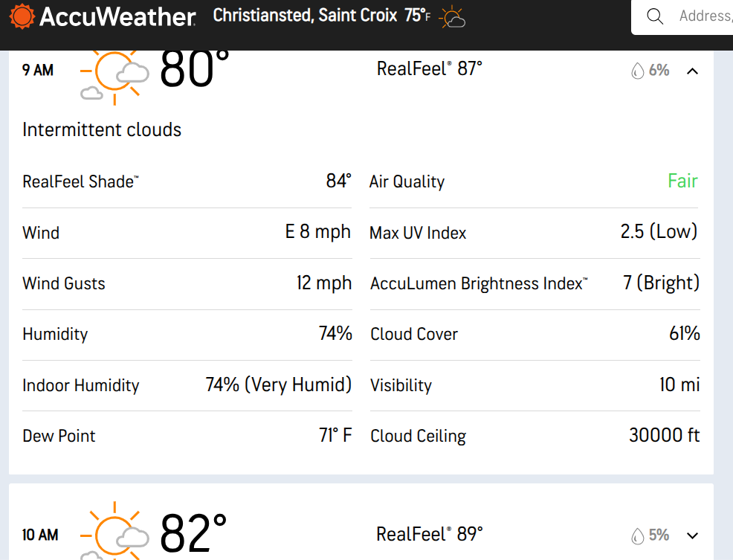Viewport: 733px width, 560px height.
Task: Click the Intermittent clouds description text
Action: pos(102,129)
